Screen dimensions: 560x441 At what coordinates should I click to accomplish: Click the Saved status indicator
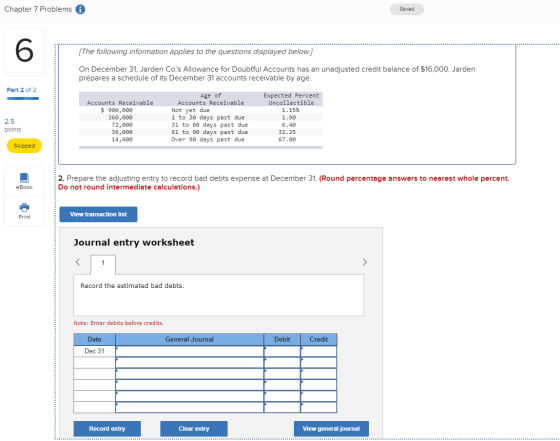407,9
